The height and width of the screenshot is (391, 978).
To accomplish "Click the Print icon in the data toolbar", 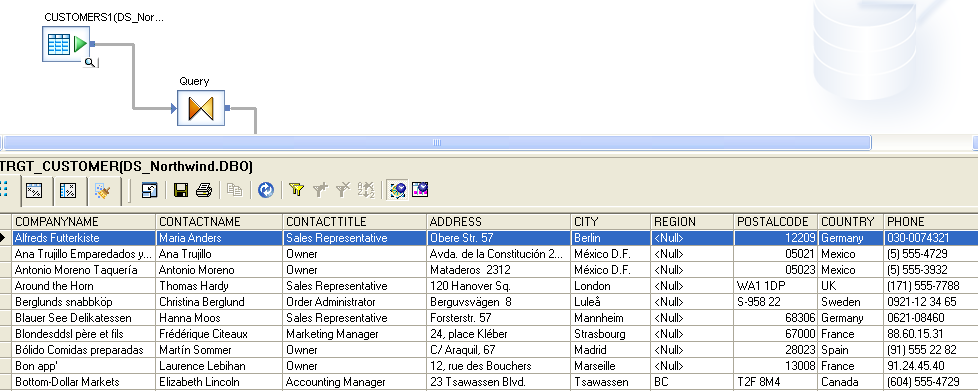I will point(204,190).
